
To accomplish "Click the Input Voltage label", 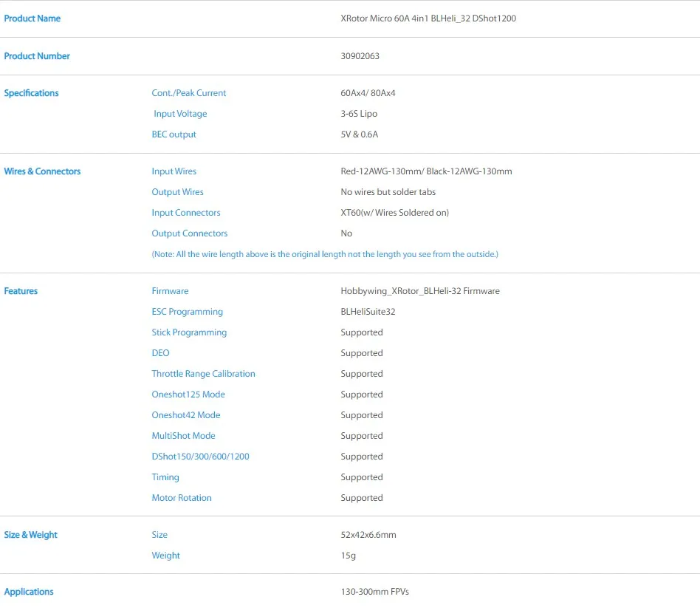I will 180,114.
